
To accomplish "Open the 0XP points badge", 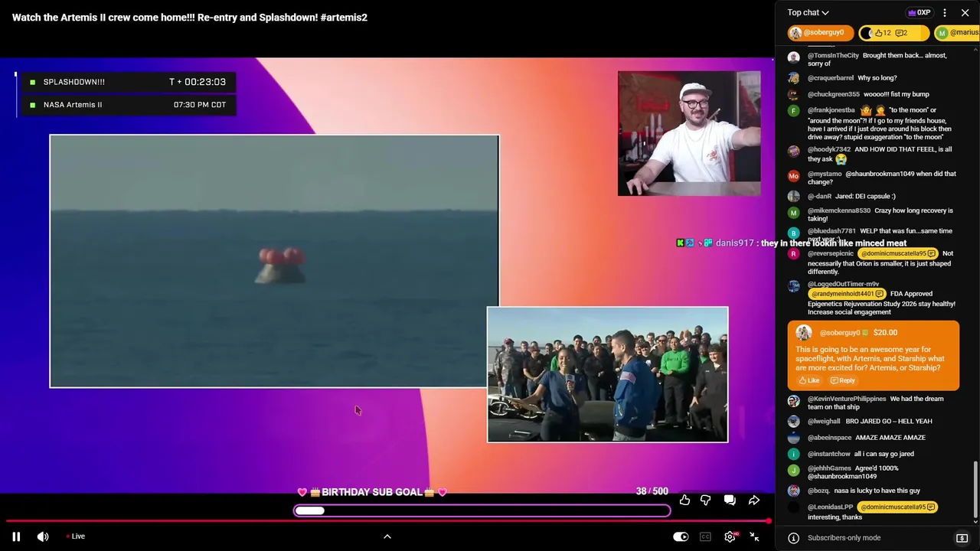I will [919, 12].
